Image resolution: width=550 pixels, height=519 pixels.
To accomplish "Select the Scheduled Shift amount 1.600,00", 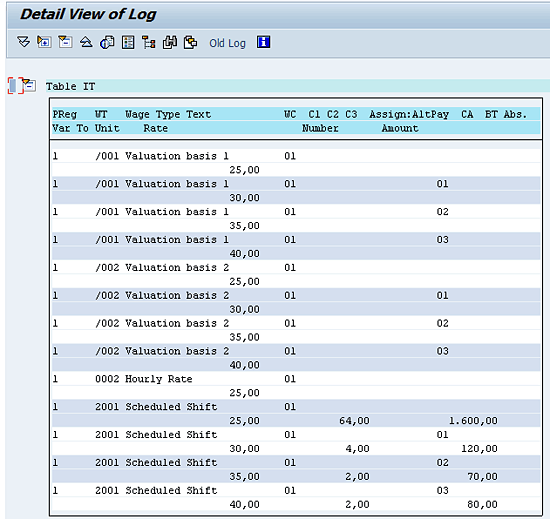I will click(x=473, y=420).
